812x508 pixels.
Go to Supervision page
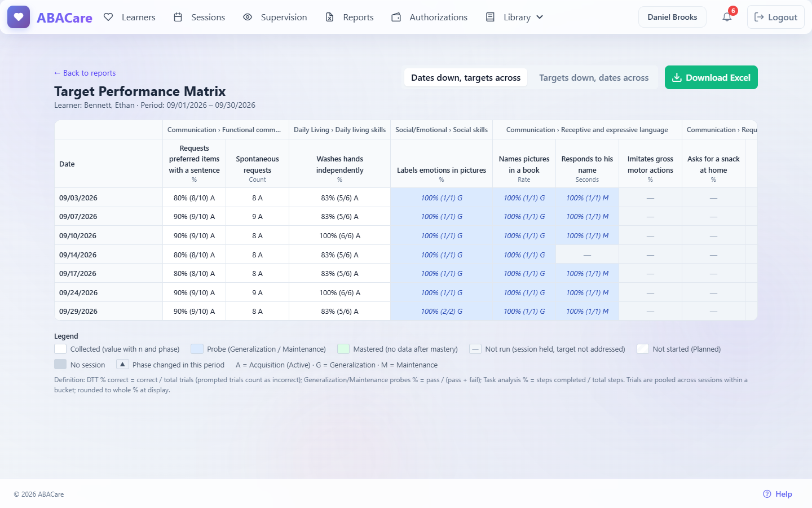tap(275, 17)
